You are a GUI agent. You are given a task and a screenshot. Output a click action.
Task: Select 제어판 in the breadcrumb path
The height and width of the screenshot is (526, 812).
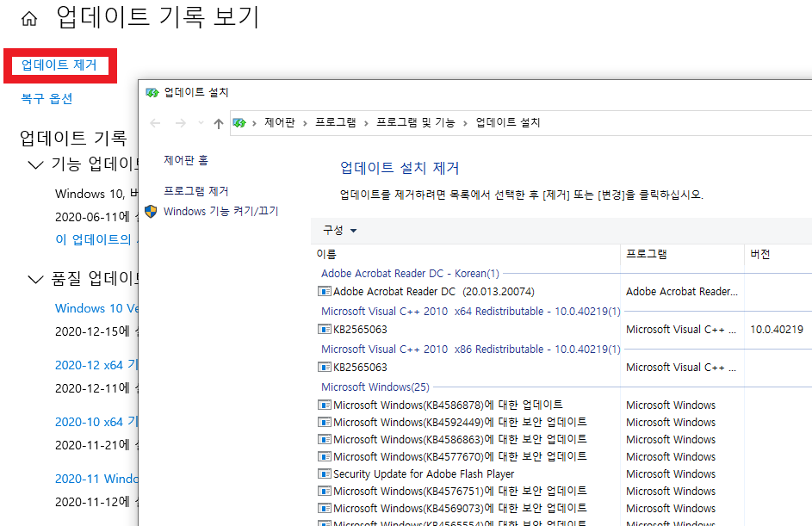click(280, 122)
